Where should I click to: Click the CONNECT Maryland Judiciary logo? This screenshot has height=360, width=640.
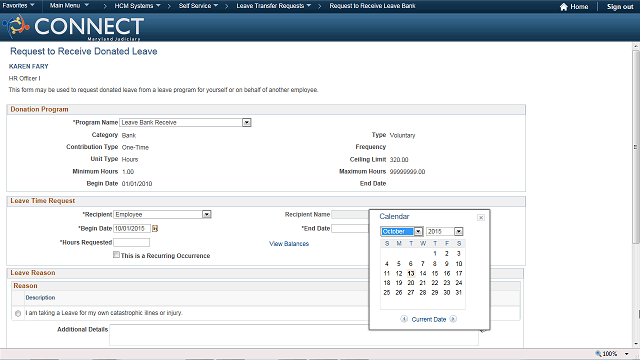point(73,27)
